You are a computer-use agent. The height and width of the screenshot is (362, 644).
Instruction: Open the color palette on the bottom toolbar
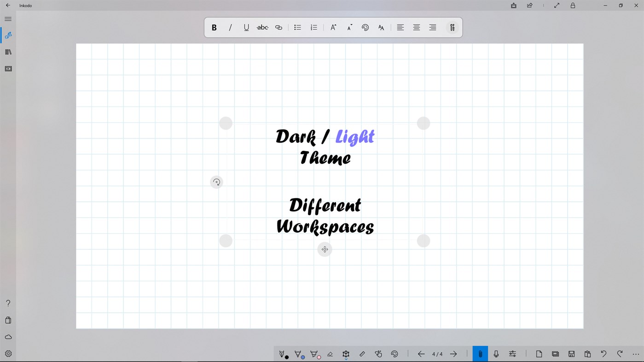coord(395,354)
